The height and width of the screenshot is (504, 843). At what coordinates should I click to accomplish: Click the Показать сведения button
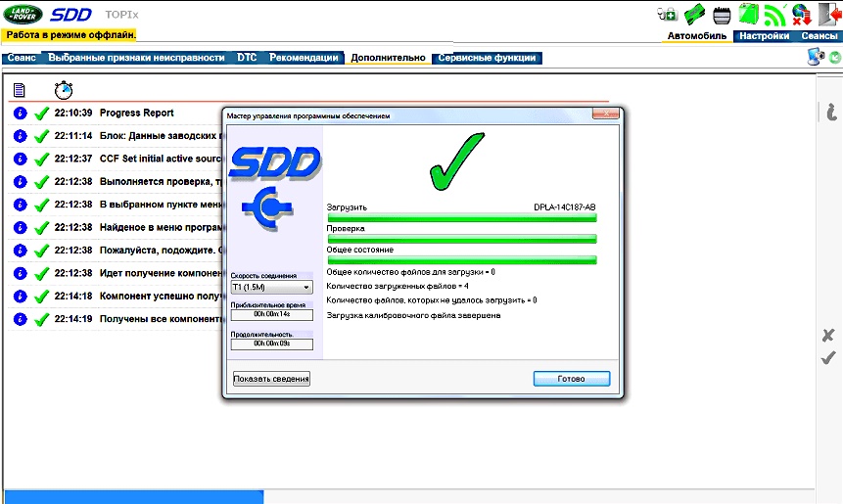tap(271, 379)
